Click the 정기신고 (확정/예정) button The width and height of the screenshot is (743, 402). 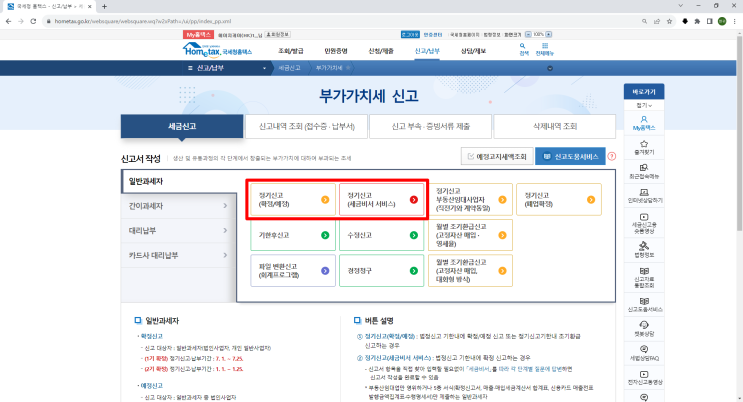[x=293, y=200]
